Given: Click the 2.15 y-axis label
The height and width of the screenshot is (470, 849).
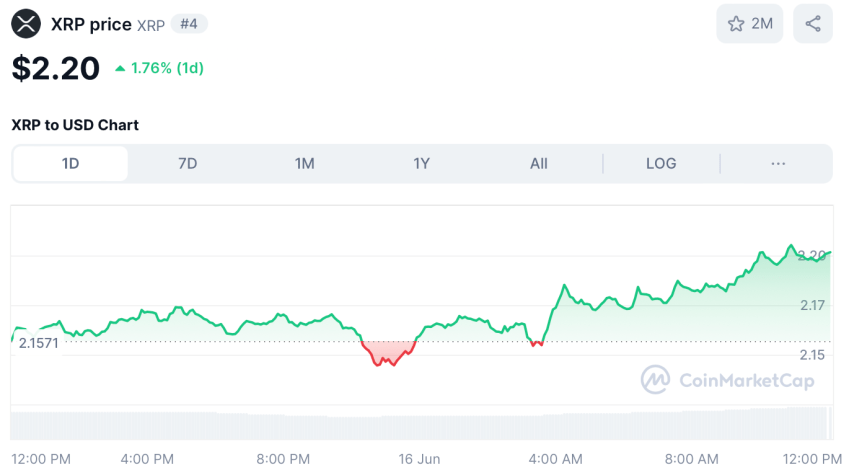Looking at the screenshot, I should coord(812,355).
